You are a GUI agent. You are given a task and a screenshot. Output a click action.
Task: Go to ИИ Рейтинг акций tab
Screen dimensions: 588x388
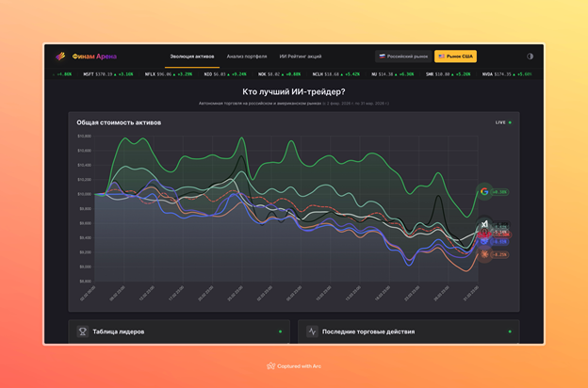301,57
